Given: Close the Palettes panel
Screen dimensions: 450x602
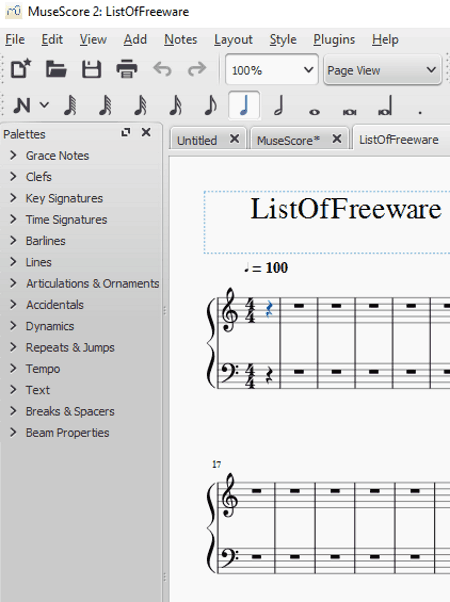Looking at the screenshot, I should 146,132.
